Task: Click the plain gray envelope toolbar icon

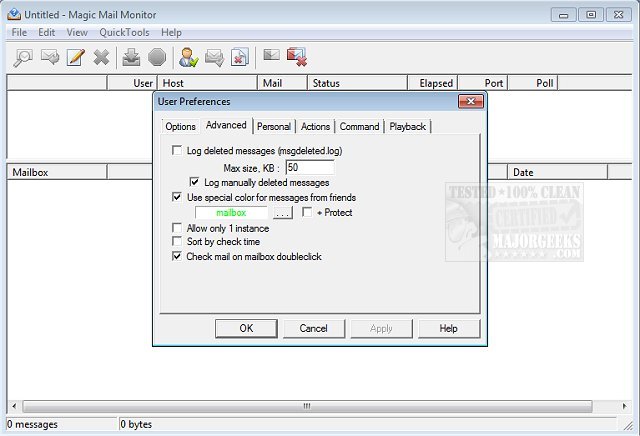Action: tap(271, 55)
